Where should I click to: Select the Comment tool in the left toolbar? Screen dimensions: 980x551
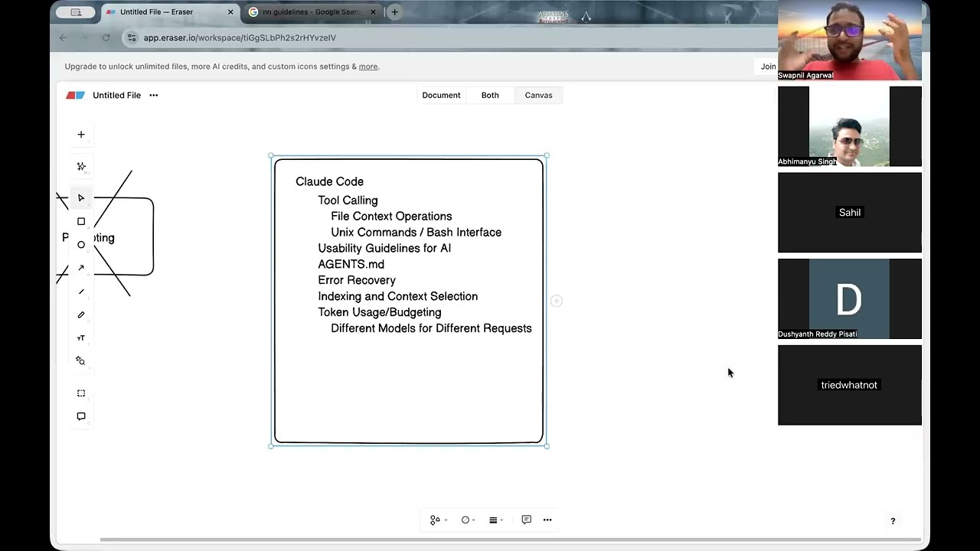(x=81, y=416)
